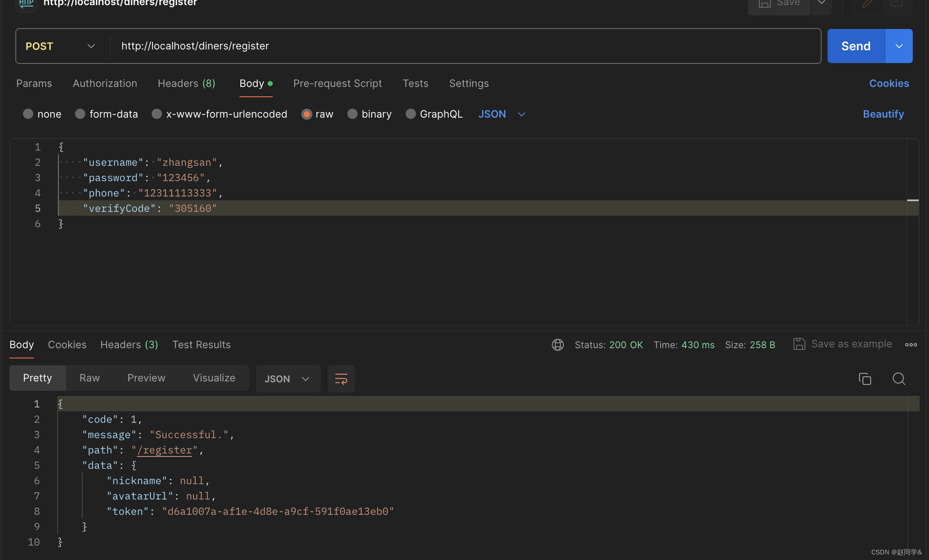Switch to the Pre-request Script tab
The image size is (929, 560).
point(337,84)
